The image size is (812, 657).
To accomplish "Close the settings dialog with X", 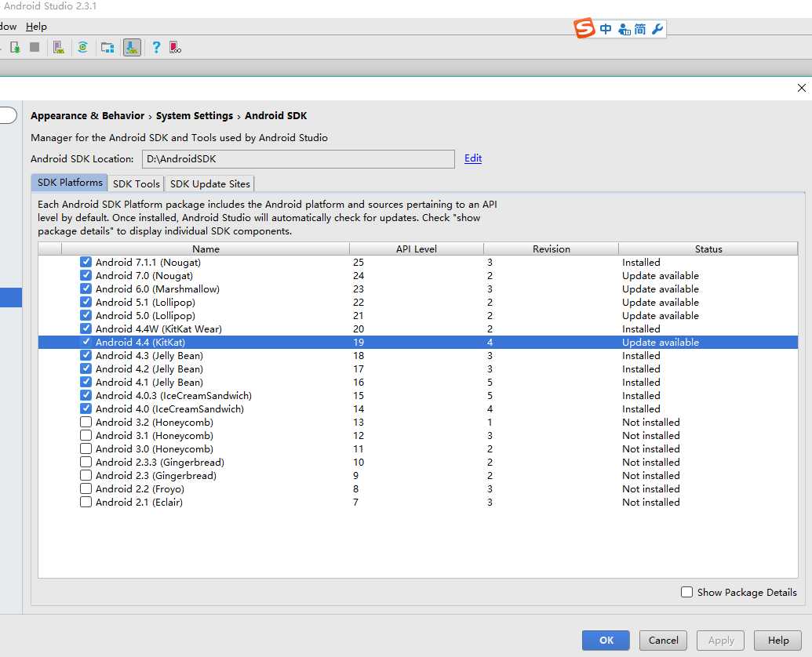I will pyautogui.click(x=802, y=88).
